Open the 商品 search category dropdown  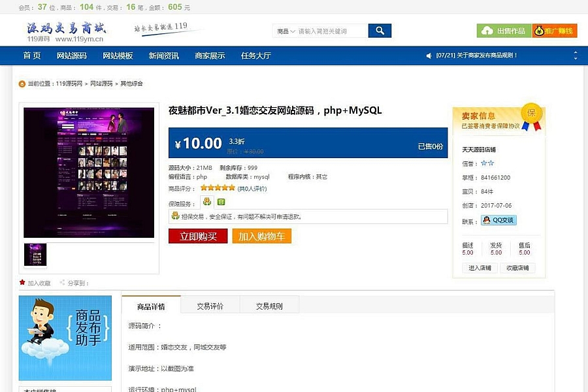(286, 31)
